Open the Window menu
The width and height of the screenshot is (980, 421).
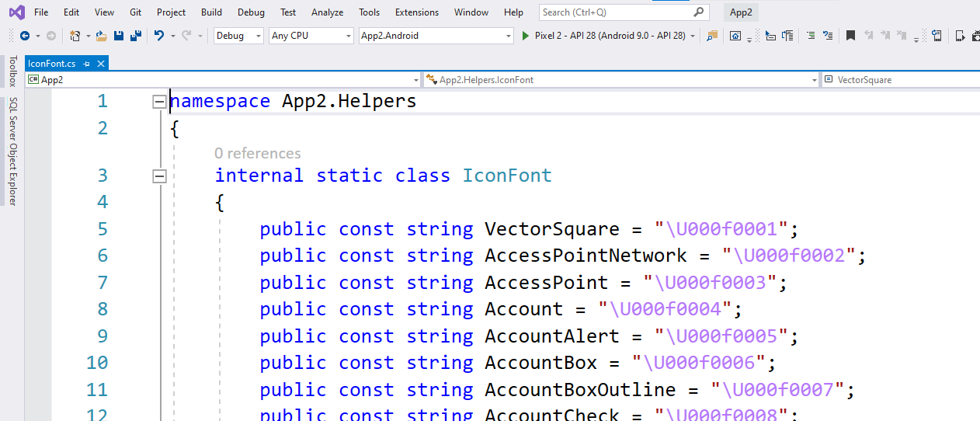point(471,12)
